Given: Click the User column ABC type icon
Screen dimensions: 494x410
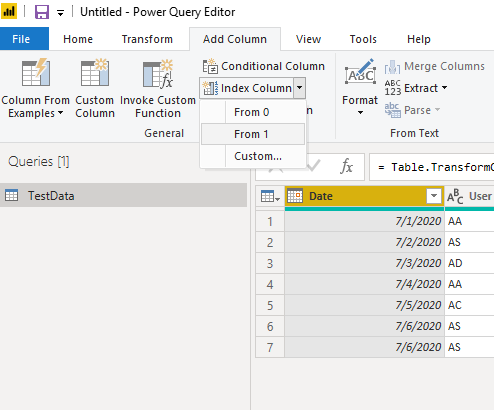Looking at the screenshot, I should 455,196.
